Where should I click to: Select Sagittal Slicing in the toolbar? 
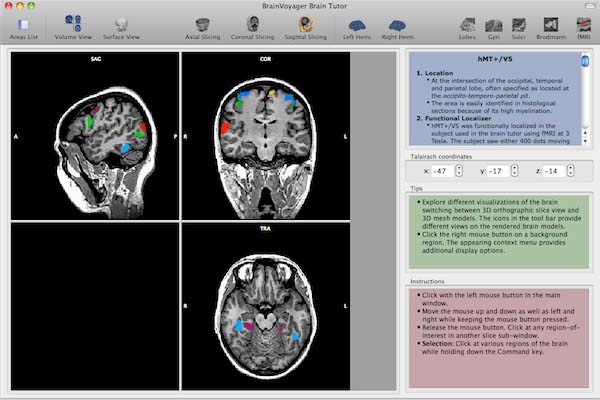click(x=304, y=25)
